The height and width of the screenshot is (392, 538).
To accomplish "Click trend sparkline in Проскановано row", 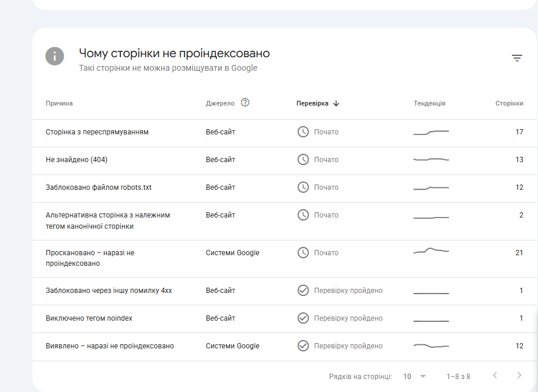I will pyautogui.click(x=431, y=251).
